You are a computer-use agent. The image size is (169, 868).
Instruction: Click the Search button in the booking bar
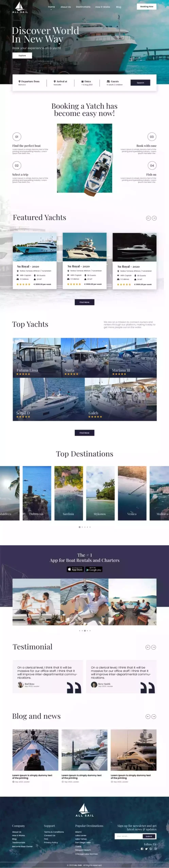point(140,83)
